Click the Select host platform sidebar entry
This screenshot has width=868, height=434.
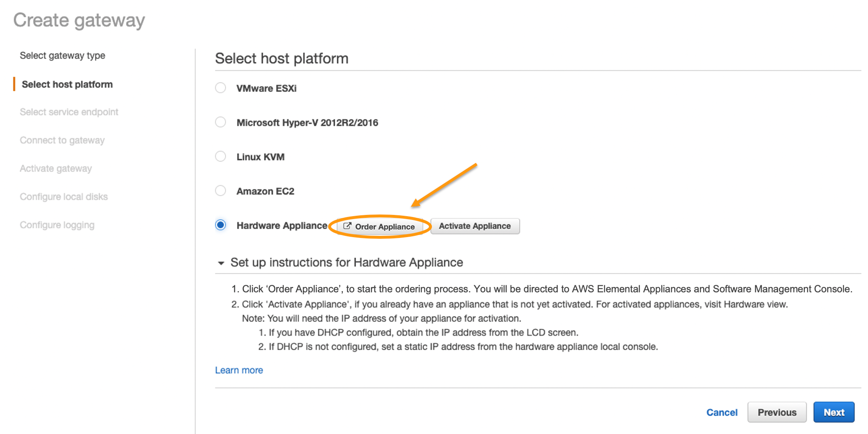67,84
